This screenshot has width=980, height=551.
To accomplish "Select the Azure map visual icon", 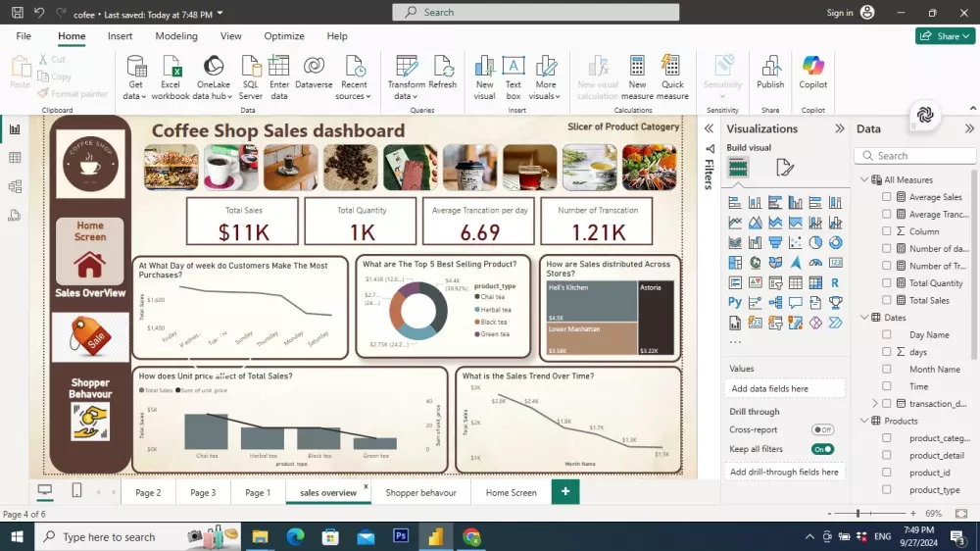I will coord(795,263).
